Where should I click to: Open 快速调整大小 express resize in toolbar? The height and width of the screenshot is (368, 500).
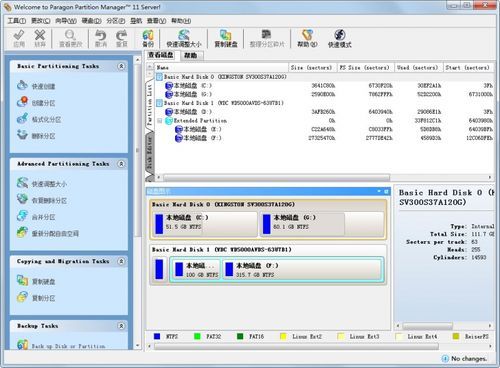pyautogui.click(x=184, y=38)
